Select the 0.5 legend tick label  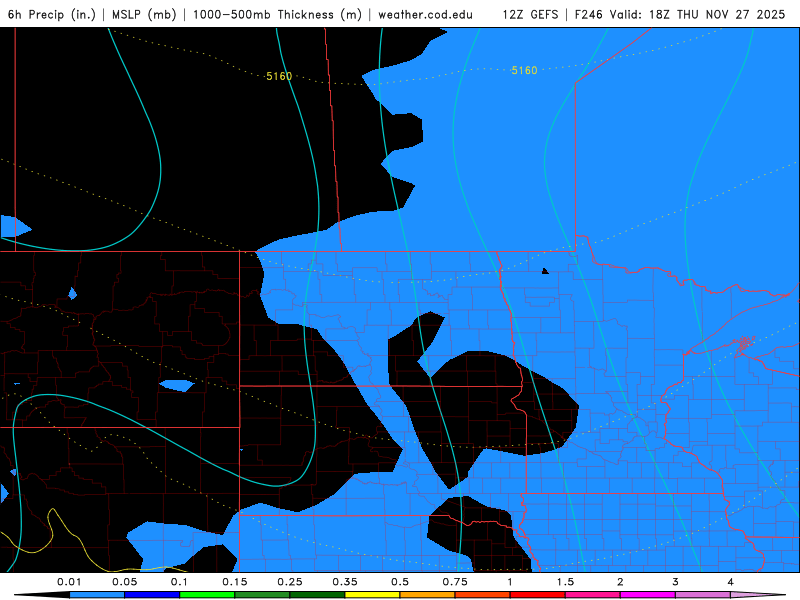pos(400,582)
